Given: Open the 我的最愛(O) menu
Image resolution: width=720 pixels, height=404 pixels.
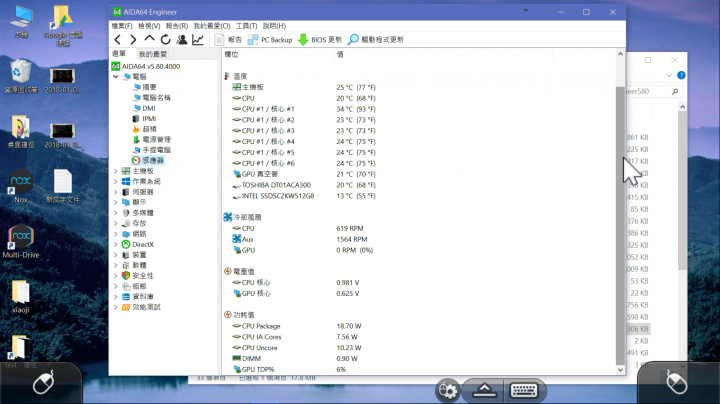Looking at the screenshot, I should [x=212, y=26].
